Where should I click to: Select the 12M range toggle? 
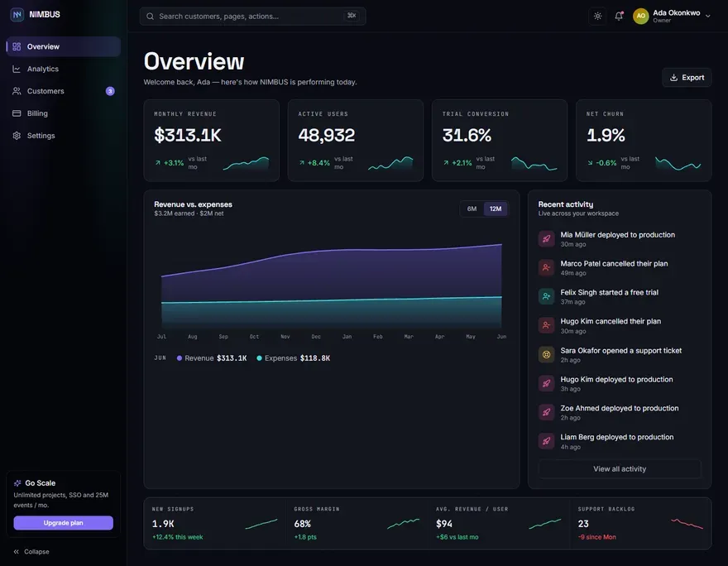point(496,209)
